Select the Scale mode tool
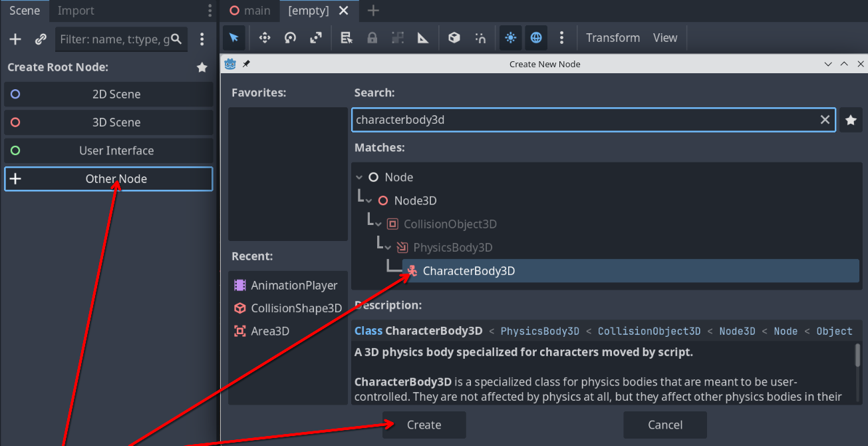This screenshot has width=868, height=446. [316, 38]
